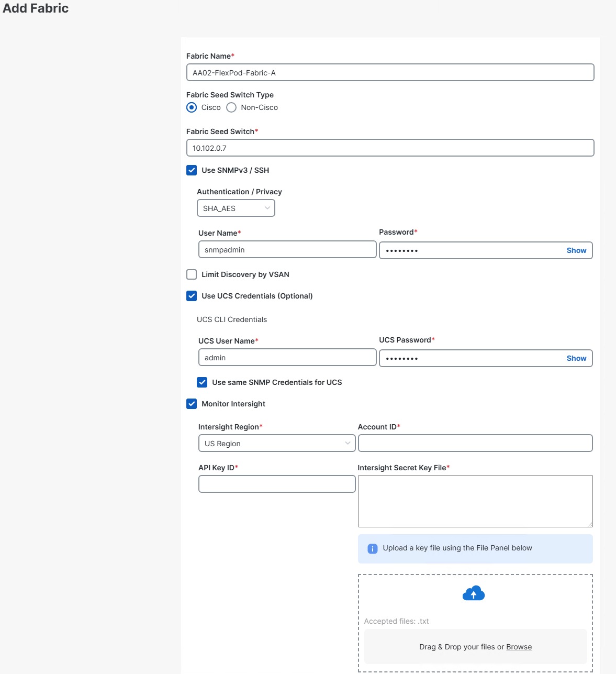616x674 pixels.
Task: Click the Intersight Secret Key File textarea
Action: click(475, 501)
